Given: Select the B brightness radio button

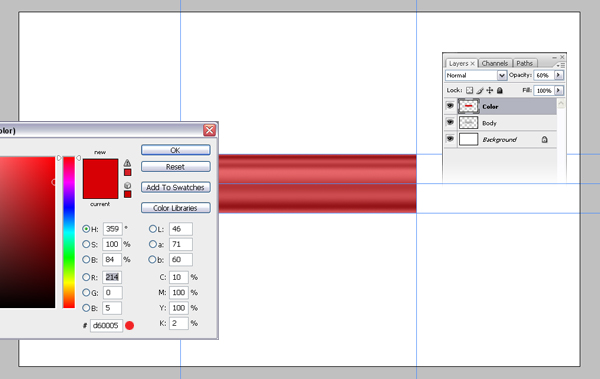Looking at the screenshot, I should coord(86,260).
